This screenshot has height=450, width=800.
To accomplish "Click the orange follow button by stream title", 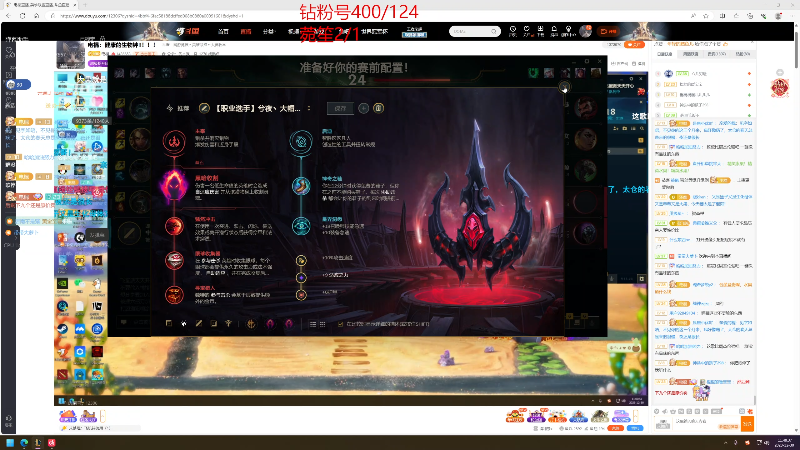I will point(634,44).
